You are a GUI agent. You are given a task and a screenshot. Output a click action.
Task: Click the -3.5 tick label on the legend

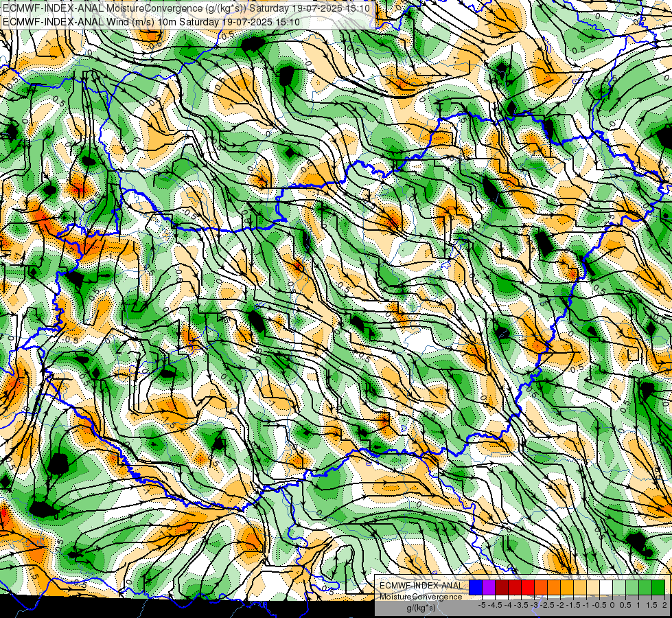[x=520, y=605]
